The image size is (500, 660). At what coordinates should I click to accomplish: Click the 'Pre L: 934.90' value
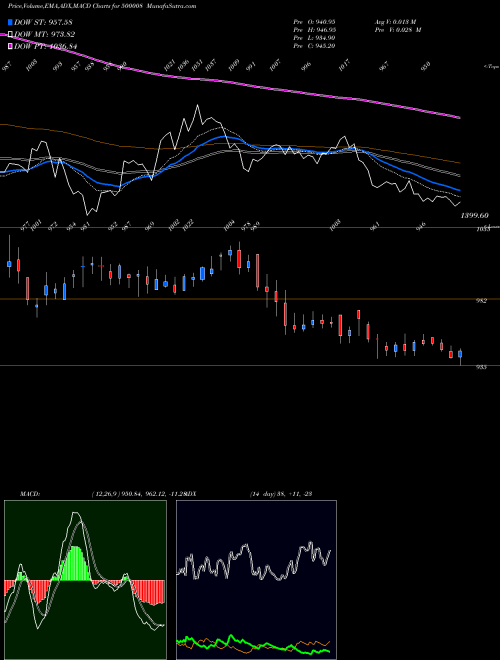[x=314, y=38]
